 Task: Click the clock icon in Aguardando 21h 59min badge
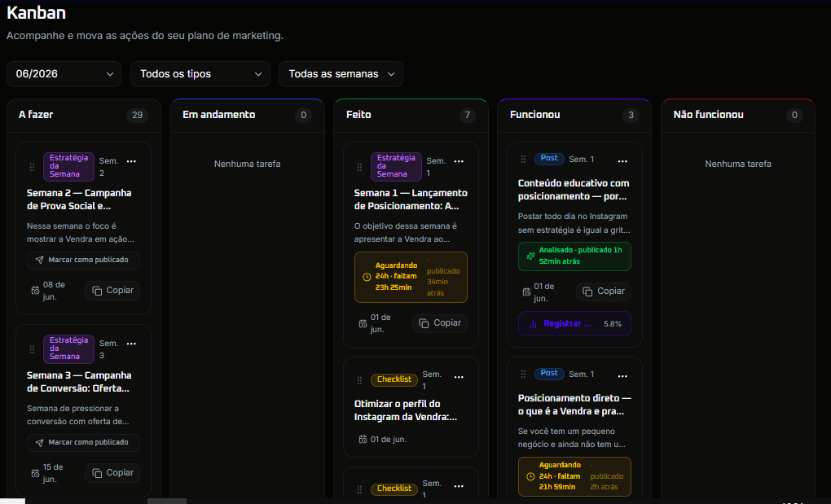[530, 476]
